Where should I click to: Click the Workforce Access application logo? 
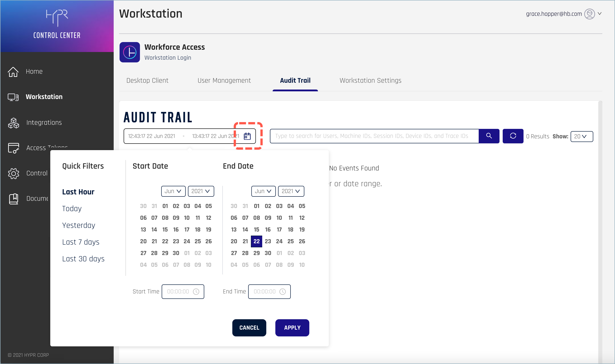click(x=130, y=52)
